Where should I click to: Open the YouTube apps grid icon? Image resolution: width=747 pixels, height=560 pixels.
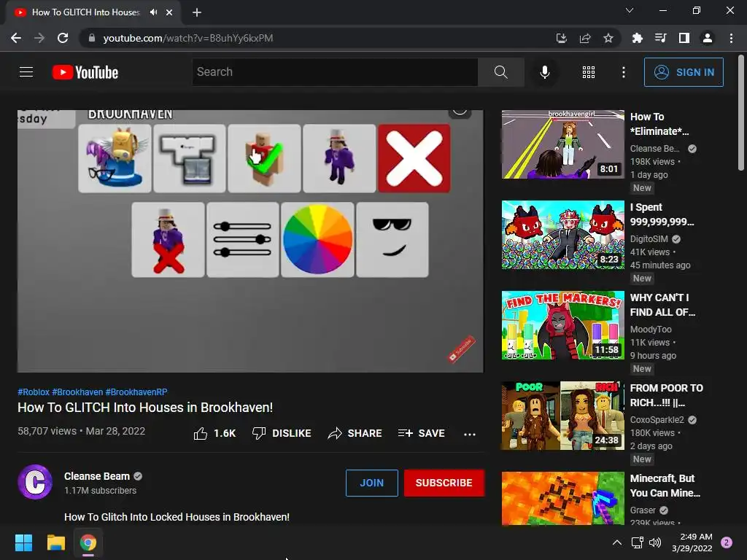(x=589, y=72)
